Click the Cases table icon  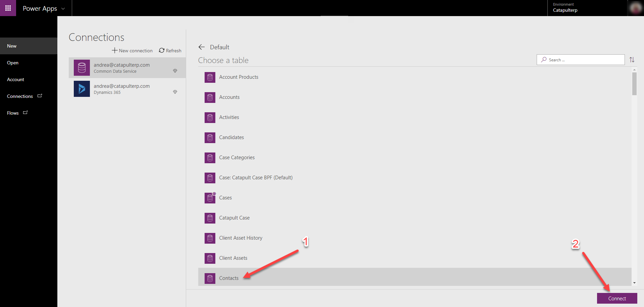pyautogui.click(x=210, y=198)
